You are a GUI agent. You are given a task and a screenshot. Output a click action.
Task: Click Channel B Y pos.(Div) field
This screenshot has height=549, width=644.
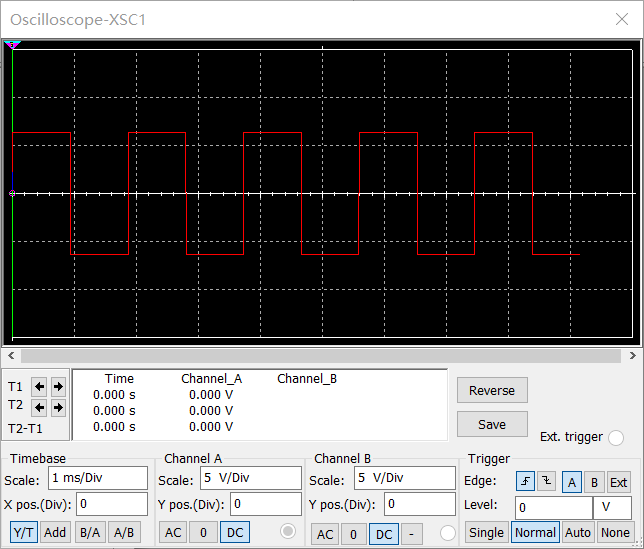point(420,504)
